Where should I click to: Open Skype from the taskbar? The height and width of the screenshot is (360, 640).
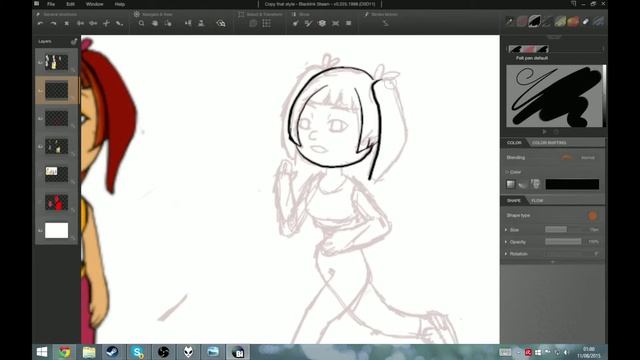click(x=138, y=352)
